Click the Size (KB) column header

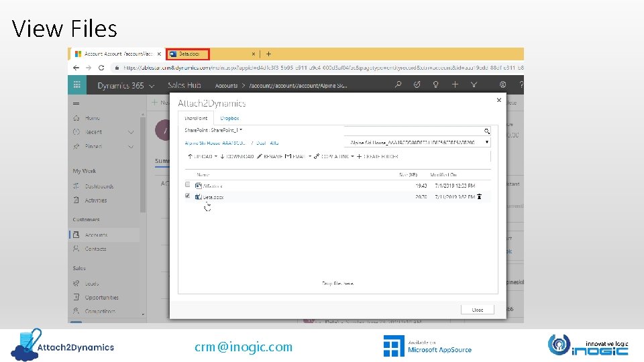tap(408, 175)
